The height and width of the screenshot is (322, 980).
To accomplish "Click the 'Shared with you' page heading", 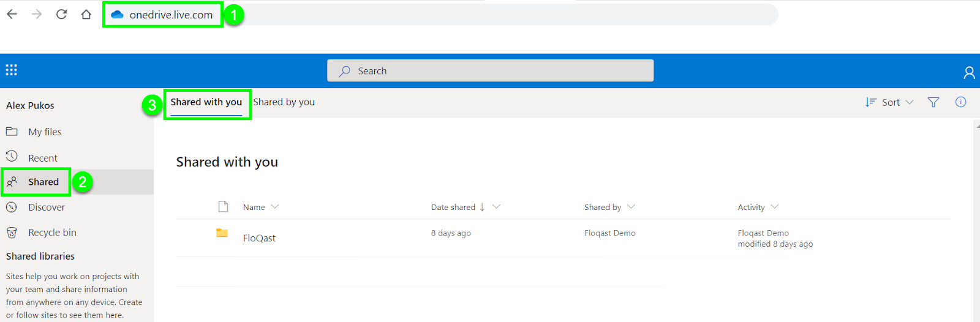I will point(227,162).
